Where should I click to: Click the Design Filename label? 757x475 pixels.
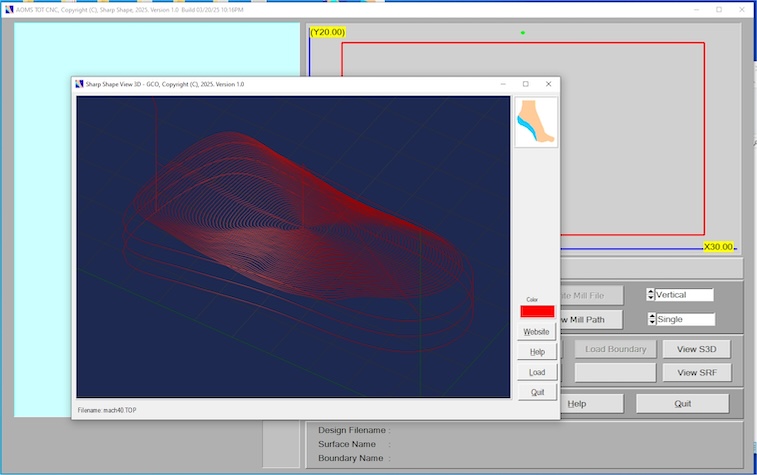pyautogui.click(x=354, y=430)
